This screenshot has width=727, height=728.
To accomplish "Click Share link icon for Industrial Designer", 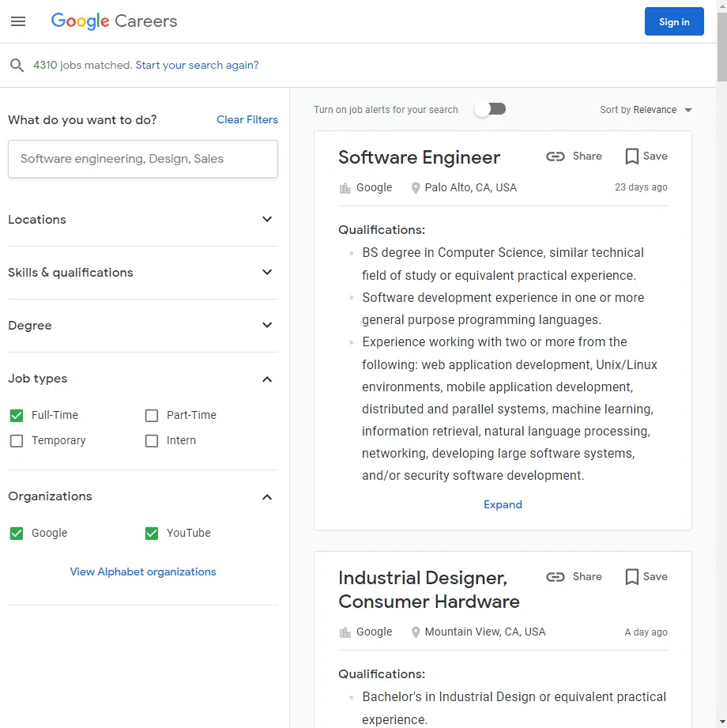I will 555,577.
